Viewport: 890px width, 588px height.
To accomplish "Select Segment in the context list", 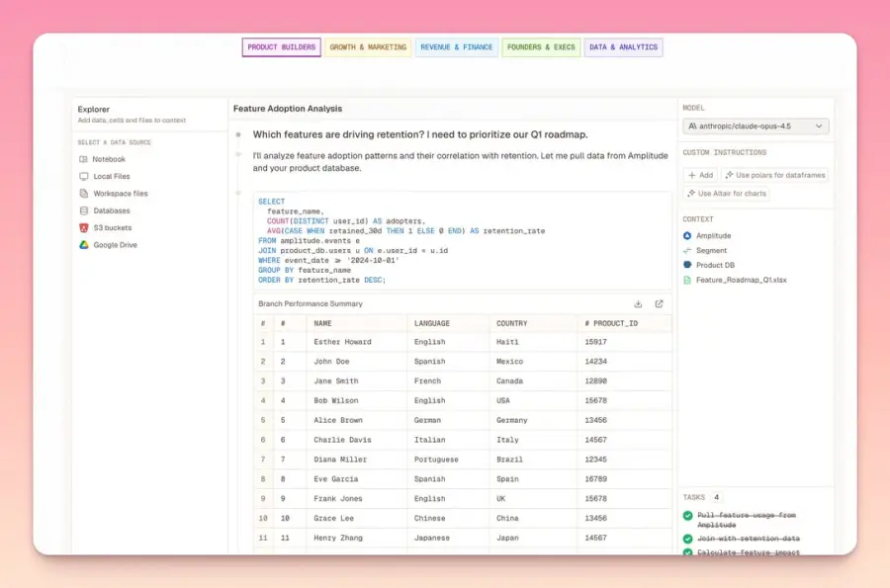I will (711, 251).
